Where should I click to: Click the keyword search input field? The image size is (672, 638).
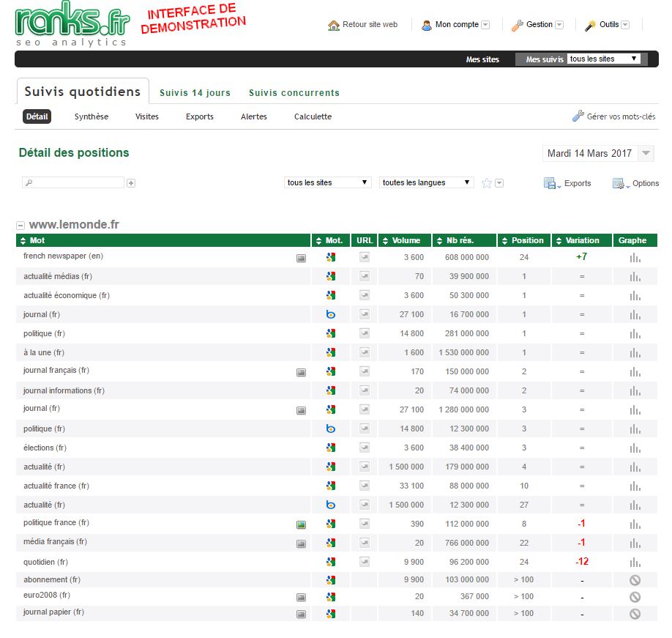[73, 182]
